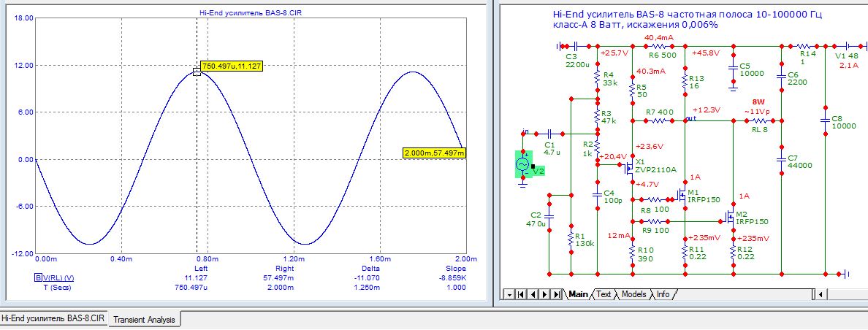Select capacitor C3 2200u symbol
Image resolution: width=868 pixels, height=330 pixels.
(576, 46)
